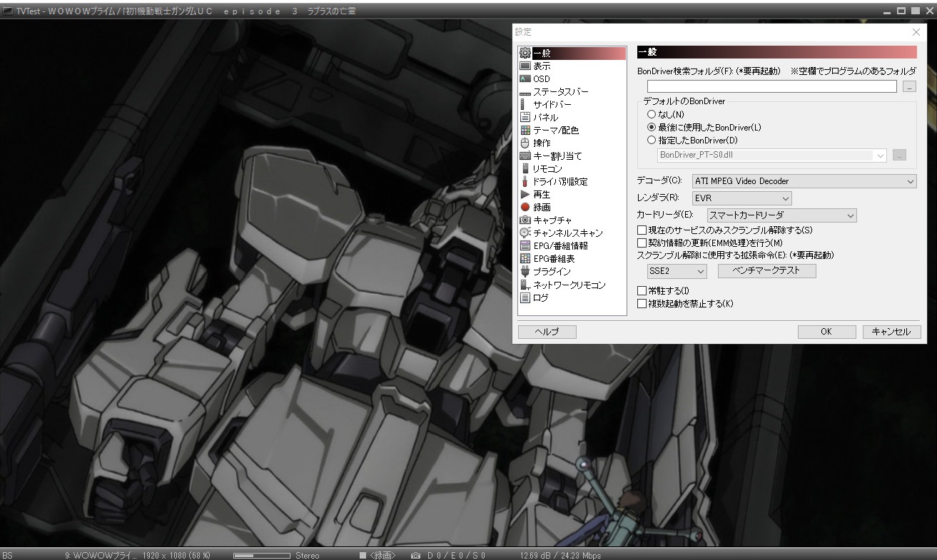Open the キー割り当て keyboard icon
Screen dimensions: 937x560
[x=525, y=156]
